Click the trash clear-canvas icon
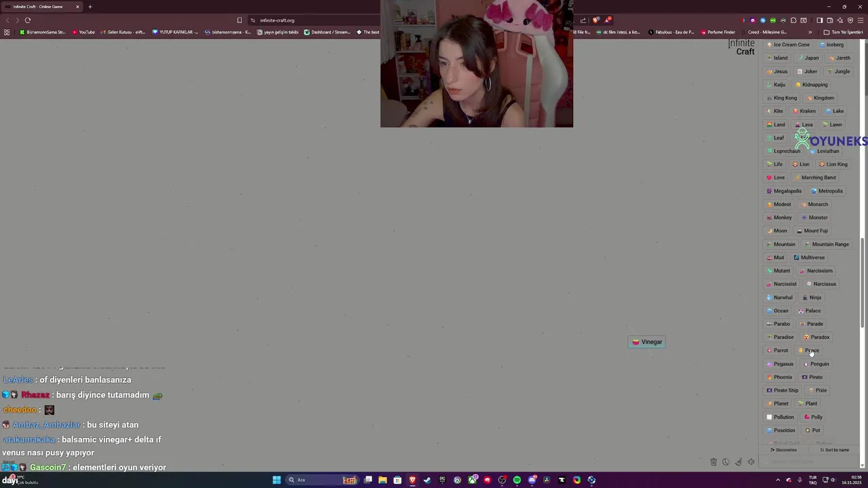Viewport: 868px width, 488px height. click(713, 462)
